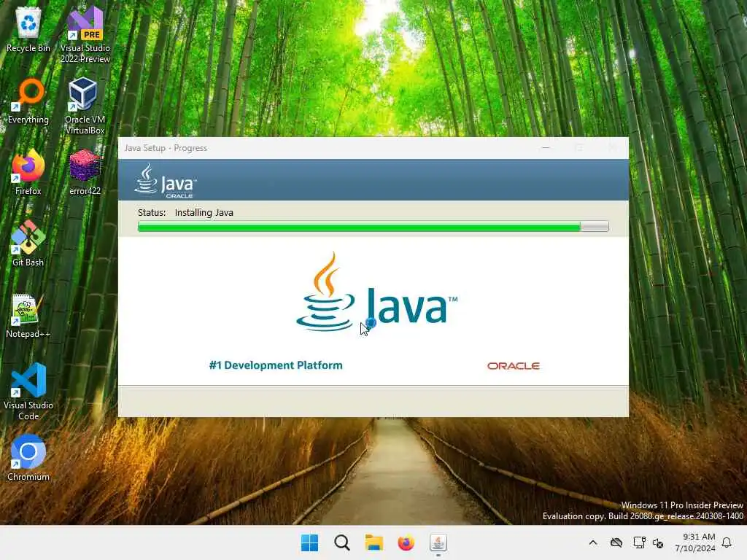Click the 'Installing Java' status text

click(204, 212)
